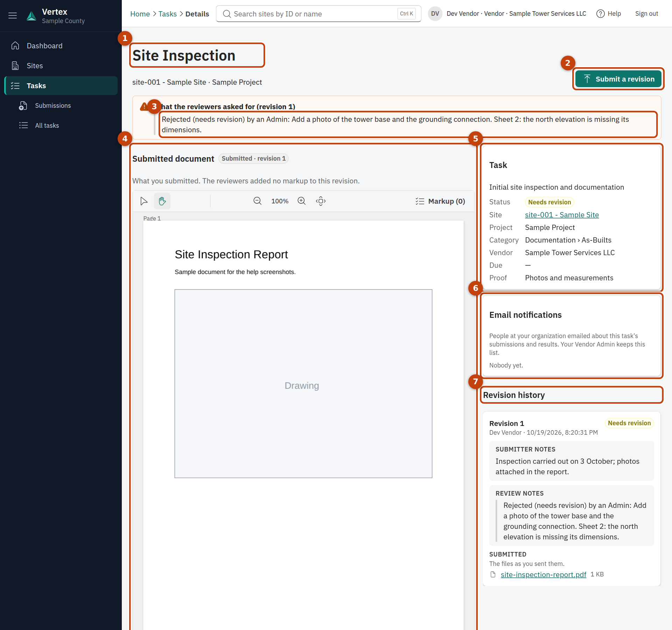Click 'Sample Tower Services LLC' vendor value

(x=570, y=253)
